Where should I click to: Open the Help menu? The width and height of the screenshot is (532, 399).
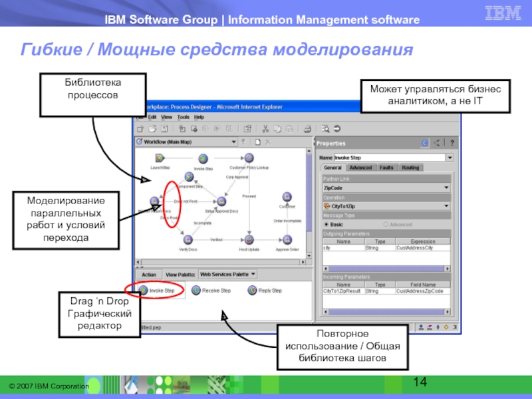(x=199, y=117)
